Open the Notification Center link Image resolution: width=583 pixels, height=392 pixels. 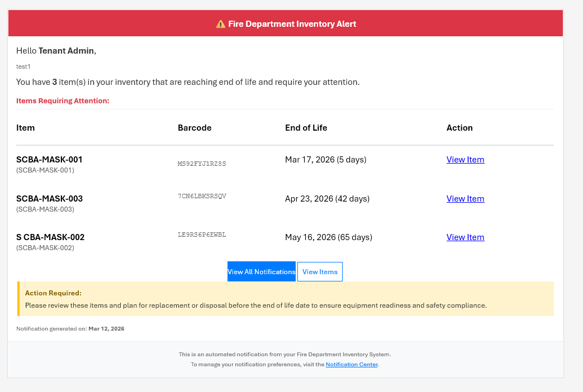tap(352, 364)
